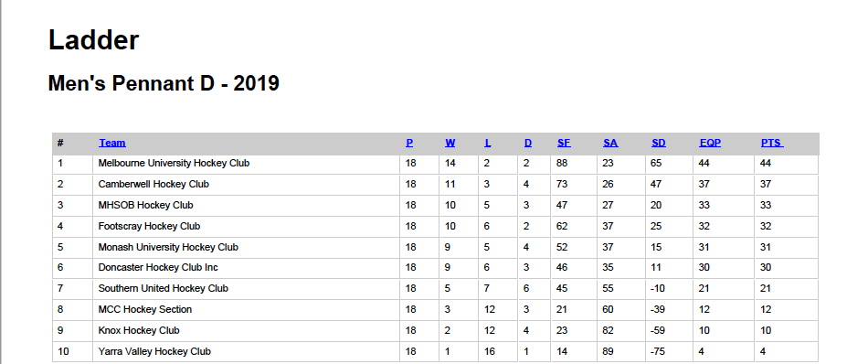
Task: Click the D draws column header
Action: (x=528, y=143)
